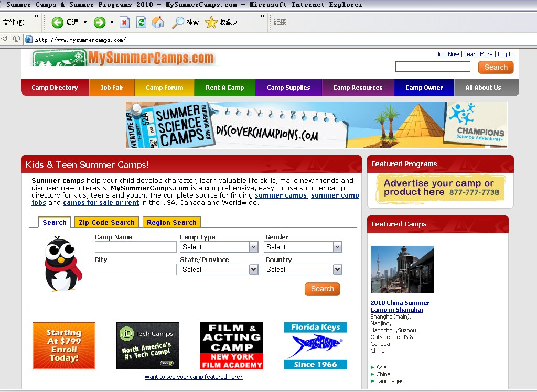Image resolution: width=537 pixels, height=392 pixels.
Task: Click the orange Search button in the header
Action: tap(496, 67)
